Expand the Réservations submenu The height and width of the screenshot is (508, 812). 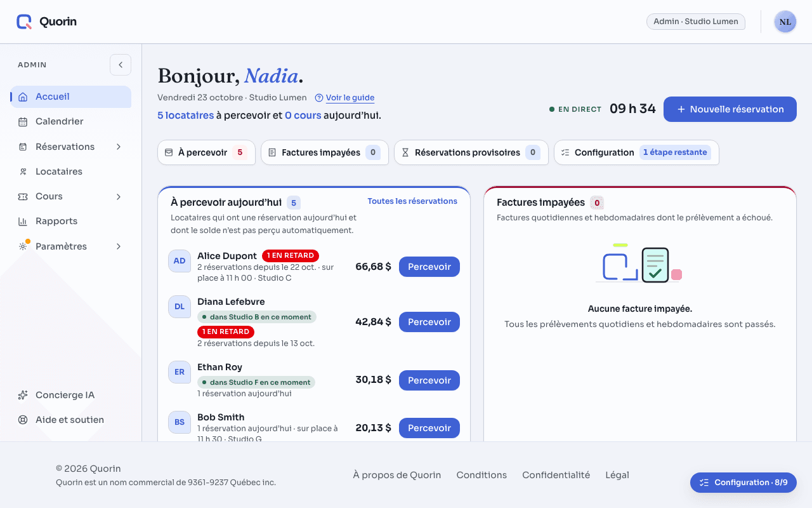pyautogui.click(x=118, y=147)
